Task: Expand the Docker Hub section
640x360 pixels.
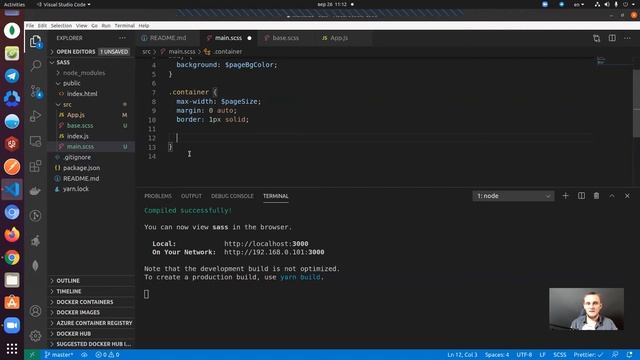Action: coord(92,333)
